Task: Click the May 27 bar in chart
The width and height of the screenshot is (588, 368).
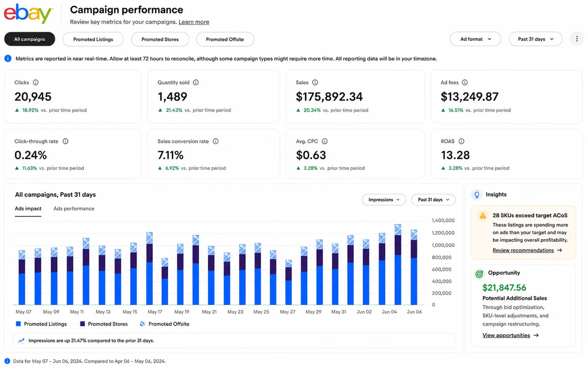Action: click(x=289, y=282)
